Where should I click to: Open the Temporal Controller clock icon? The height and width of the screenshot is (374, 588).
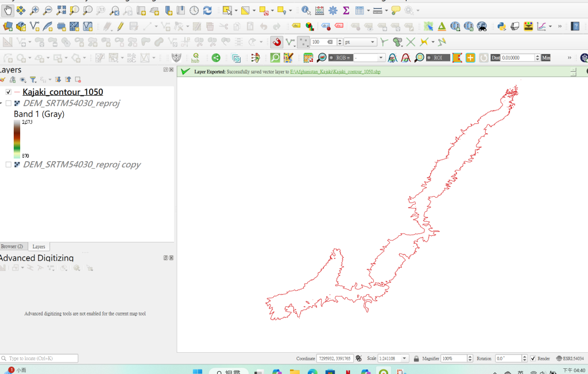(x=194, y=10)
